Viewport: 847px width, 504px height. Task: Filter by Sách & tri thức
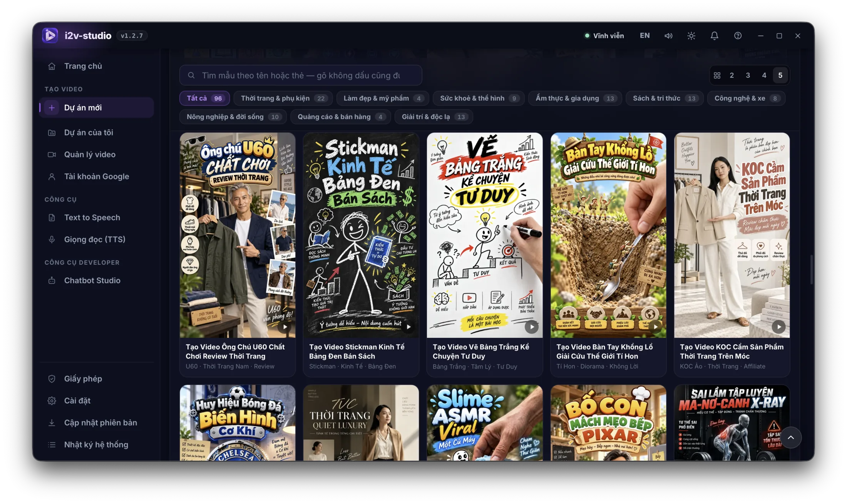tap(665, 98)
